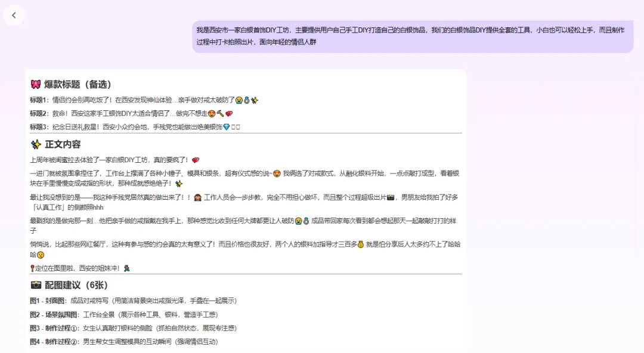Image resolution: width=644 pixels, height=353 pixels.
Task: Click the sparkles icon beside 正文内容 heading
Action: click(36, 144)
